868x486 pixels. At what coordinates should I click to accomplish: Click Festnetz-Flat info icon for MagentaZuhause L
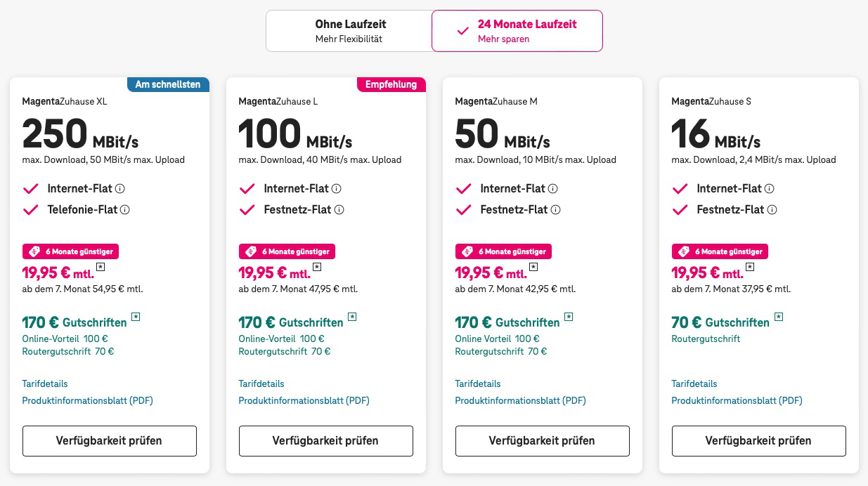pyautogui.click(x=339, y=210)
